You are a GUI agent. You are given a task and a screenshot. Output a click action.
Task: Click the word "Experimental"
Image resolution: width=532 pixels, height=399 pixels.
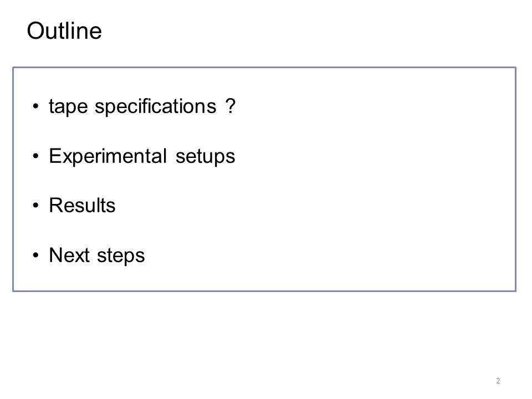108,156
